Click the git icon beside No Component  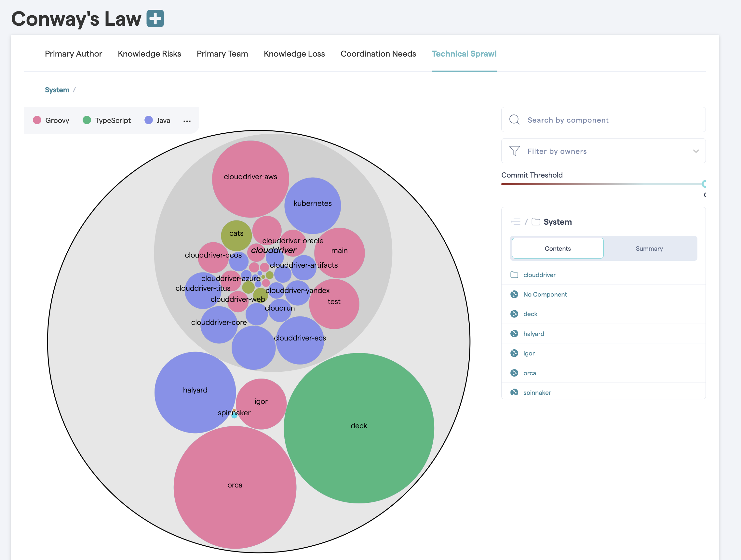tap(514, 294)
